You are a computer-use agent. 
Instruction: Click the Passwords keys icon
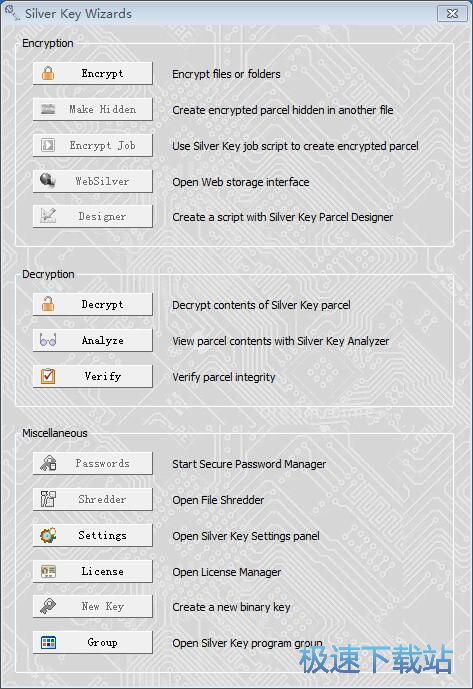[48, 463]
